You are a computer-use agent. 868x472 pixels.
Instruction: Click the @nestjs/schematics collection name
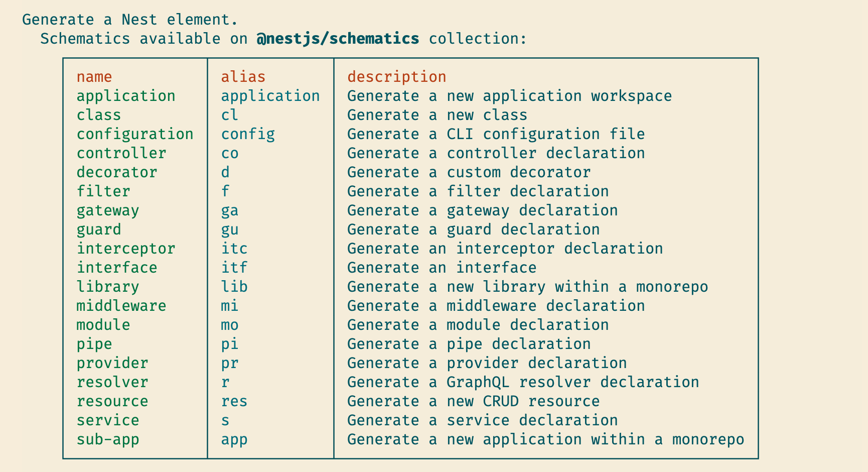(338, 39)
